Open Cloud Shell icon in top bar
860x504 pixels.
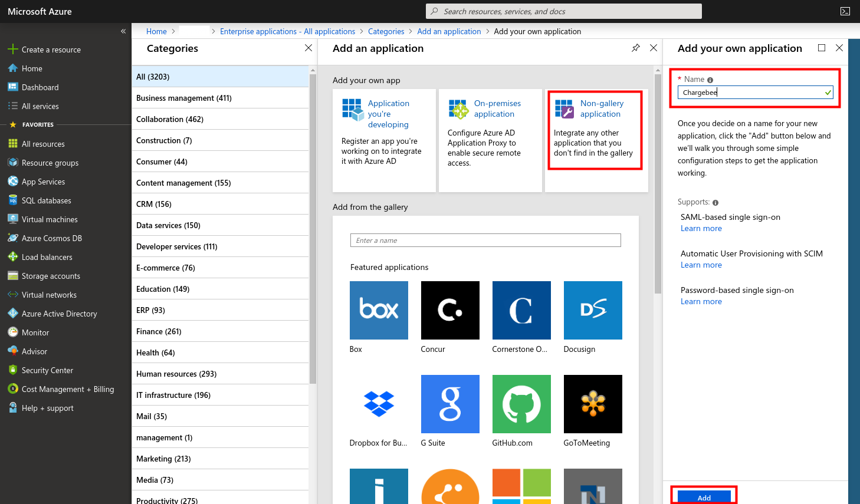(845, 11)
